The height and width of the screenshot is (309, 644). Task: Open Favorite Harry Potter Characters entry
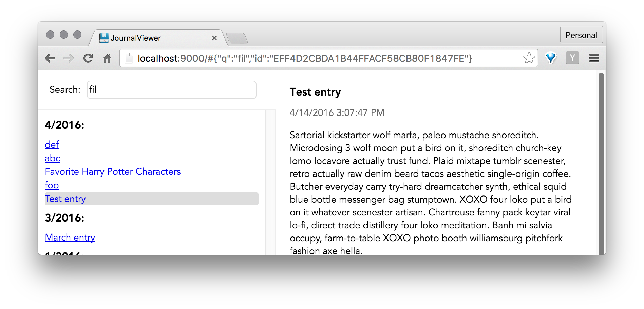click(113, 172)
